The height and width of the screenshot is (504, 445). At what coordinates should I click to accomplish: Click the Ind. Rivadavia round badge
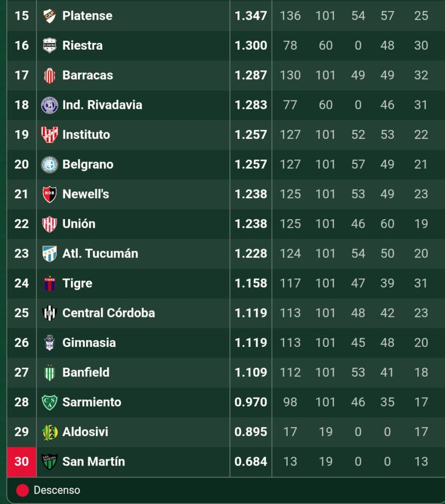pos(50,105)
